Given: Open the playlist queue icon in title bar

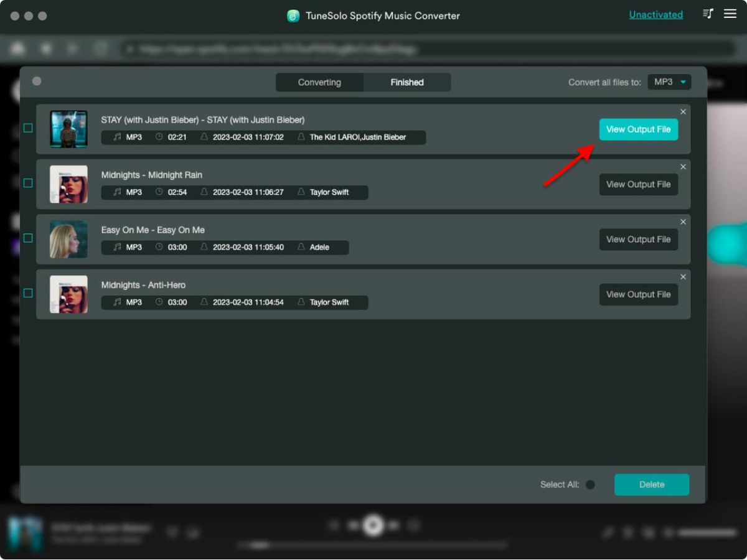Looking at the screenshot, I should 708,14.
